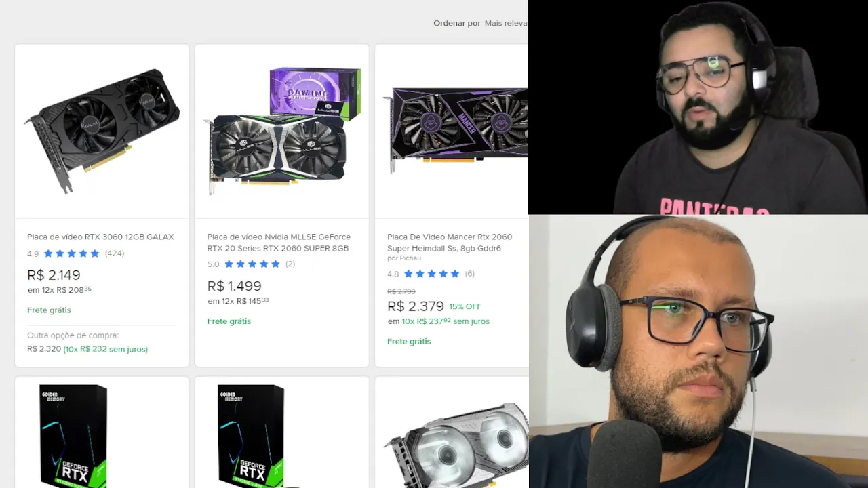Open the MLLSE RTX 2060 SUPER product image
This screenshot has width=868, height=488.
pyautogui.click(x=282, y=131)
